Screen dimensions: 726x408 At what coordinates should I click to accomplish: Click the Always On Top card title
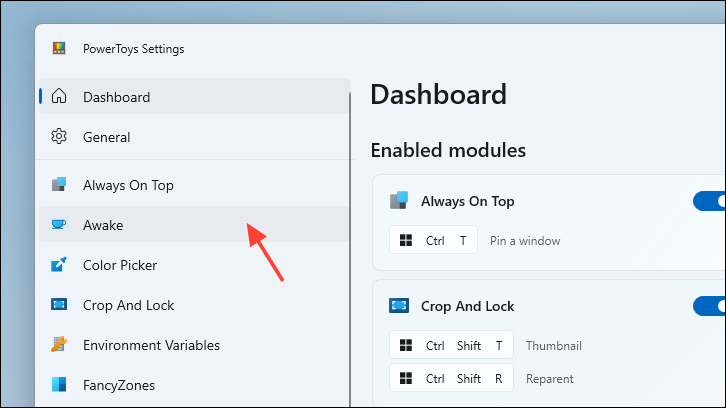(468, 201)
